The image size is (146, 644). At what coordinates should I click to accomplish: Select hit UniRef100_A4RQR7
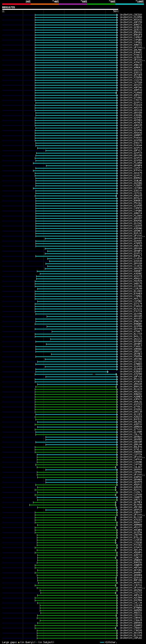coord(131,271)
